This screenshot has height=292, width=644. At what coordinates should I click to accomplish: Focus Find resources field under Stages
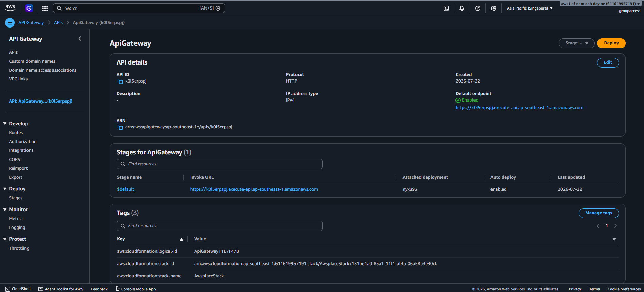(219, 164)
